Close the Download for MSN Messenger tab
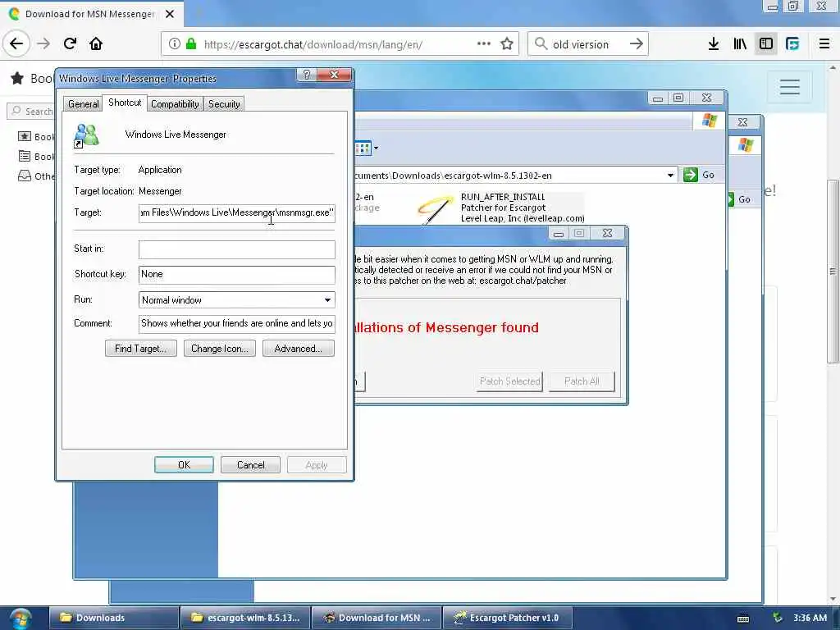The height and width of the screenshot is (630, 840). pyautogui.click(x=170, y=14)
